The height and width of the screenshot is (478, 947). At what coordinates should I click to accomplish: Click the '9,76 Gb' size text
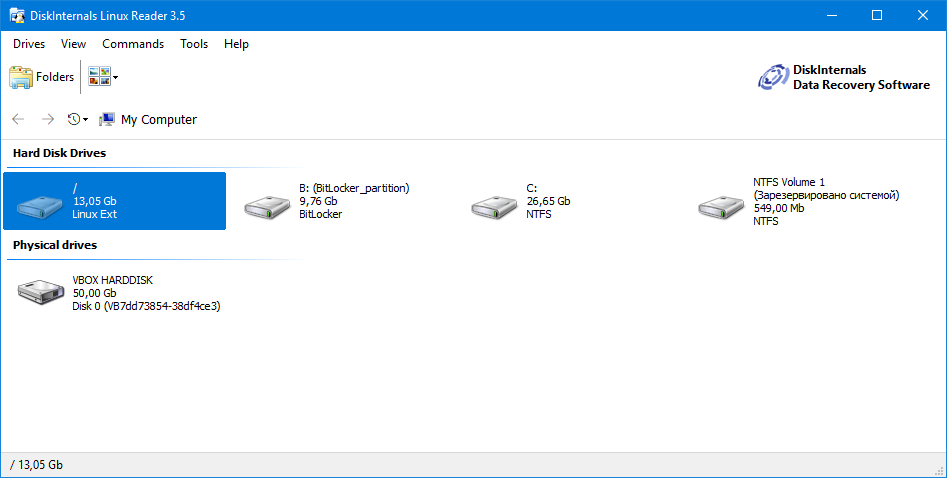(x=318, y=201)
